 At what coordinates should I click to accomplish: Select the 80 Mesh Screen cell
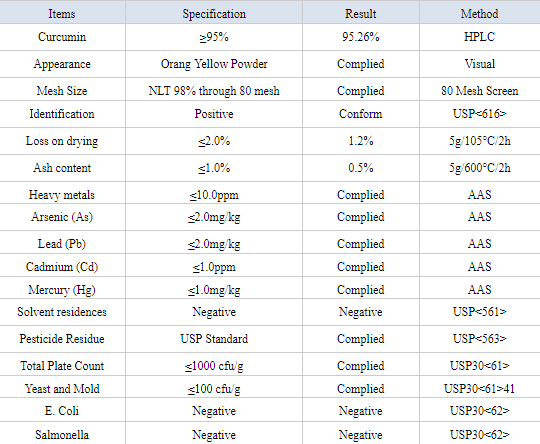coord(479,91)
